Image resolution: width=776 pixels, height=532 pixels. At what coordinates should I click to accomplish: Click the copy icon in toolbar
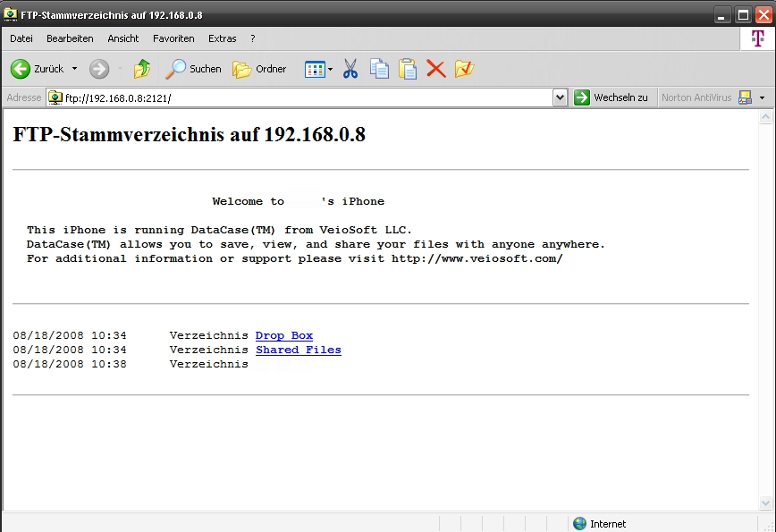tap(379, 69)
